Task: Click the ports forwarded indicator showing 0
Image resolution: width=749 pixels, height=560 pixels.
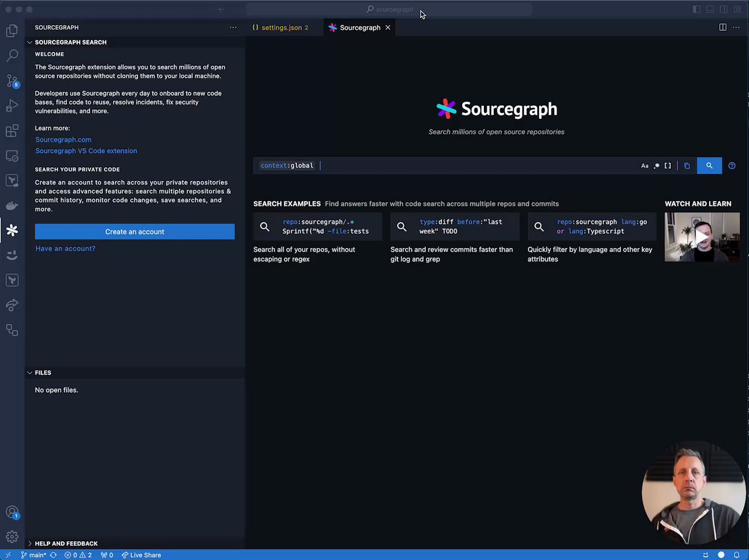Action: (x=107, y=555)
